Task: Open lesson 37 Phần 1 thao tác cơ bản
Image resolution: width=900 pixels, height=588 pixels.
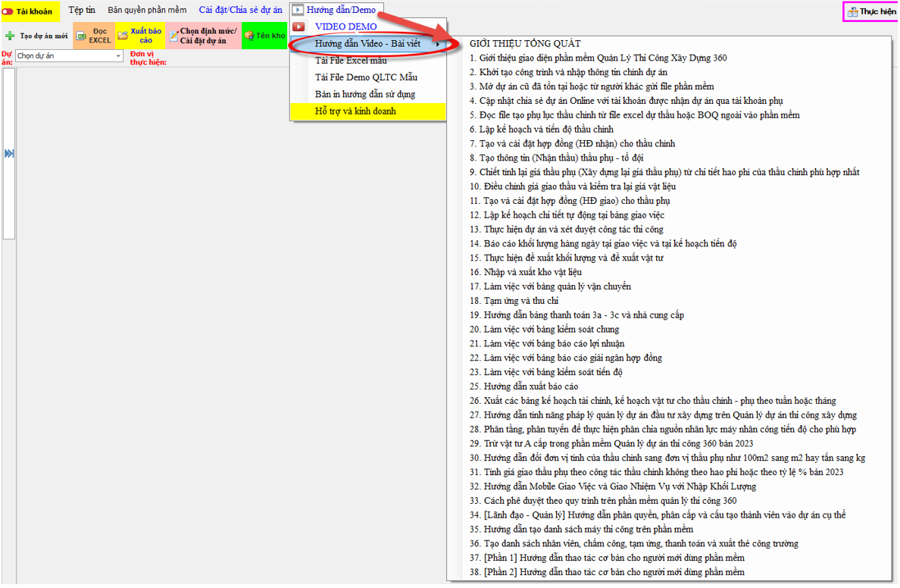Action: [x=607, y=558]
